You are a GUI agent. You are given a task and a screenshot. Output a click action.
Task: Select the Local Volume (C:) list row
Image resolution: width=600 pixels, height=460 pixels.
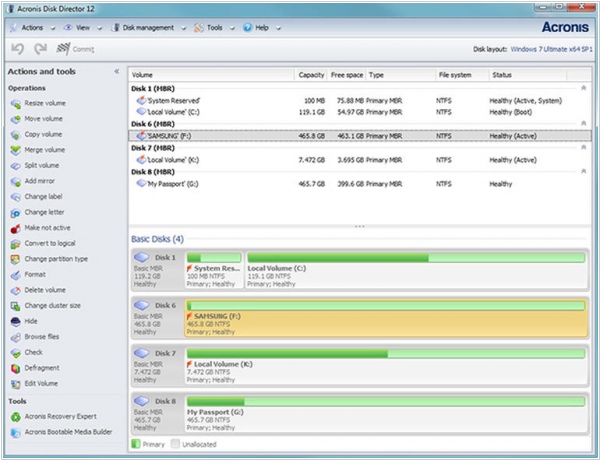pyautogui.click(x=360, y=112)
